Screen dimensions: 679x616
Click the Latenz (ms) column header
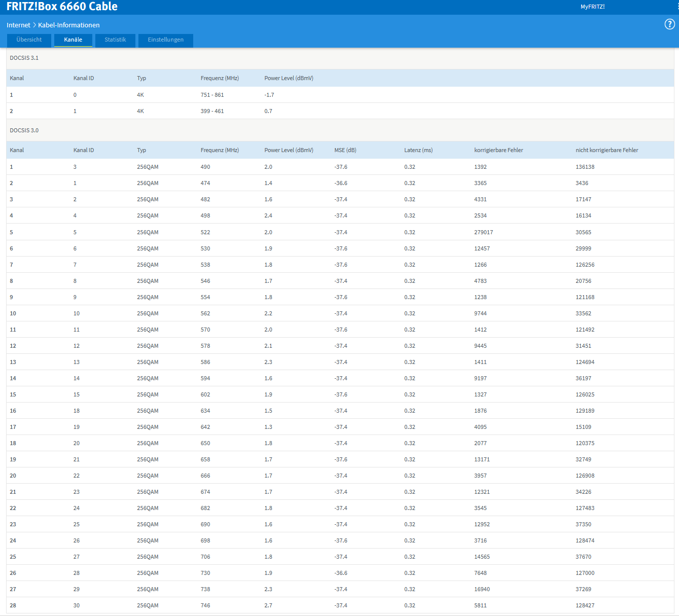[x=418, y=150]
